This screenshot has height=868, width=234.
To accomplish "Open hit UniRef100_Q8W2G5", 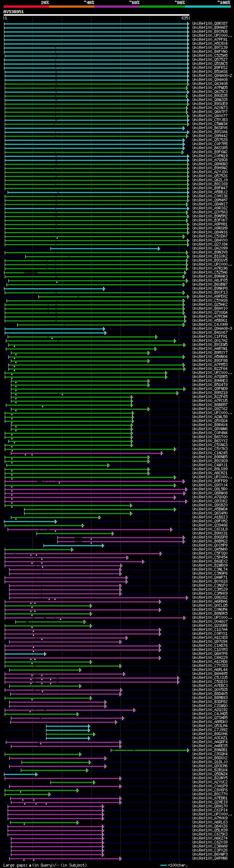I will pos(210,100).
